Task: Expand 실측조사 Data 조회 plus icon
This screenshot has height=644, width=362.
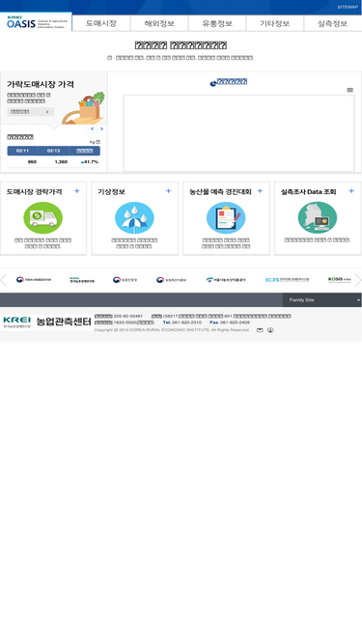Action: (x=351, y=191)
